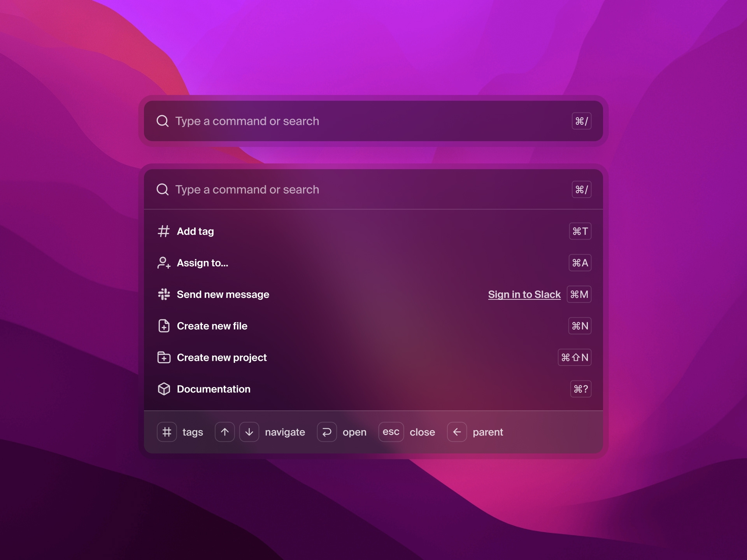Select the Add tag command entry

point(195,231)
